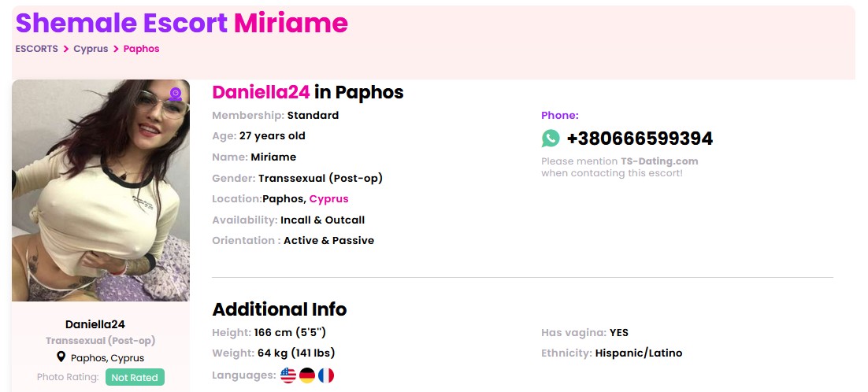This screenshot has height=392, width=868.
Task: Open the profile photo thumbnail
Action: click(101, 190)
